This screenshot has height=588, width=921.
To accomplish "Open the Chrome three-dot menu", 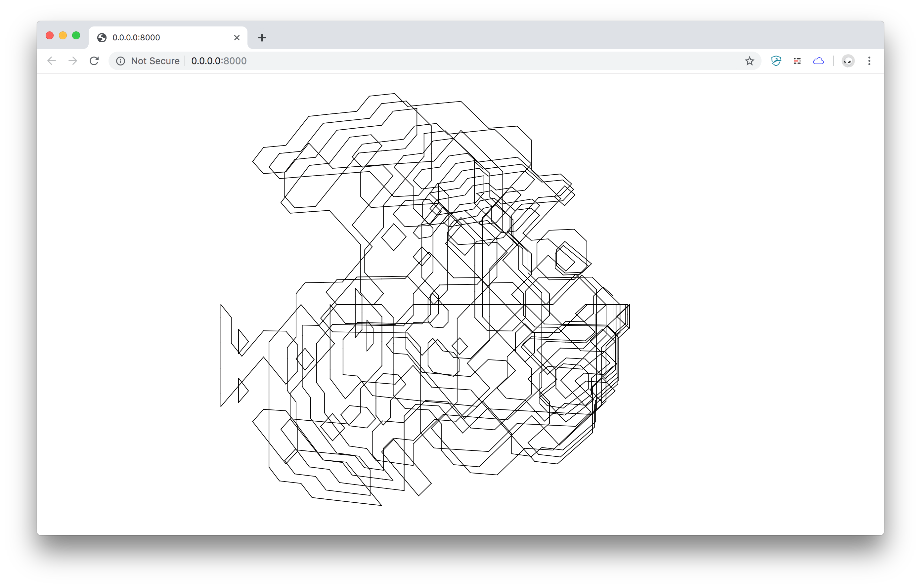I will point(869,61).
